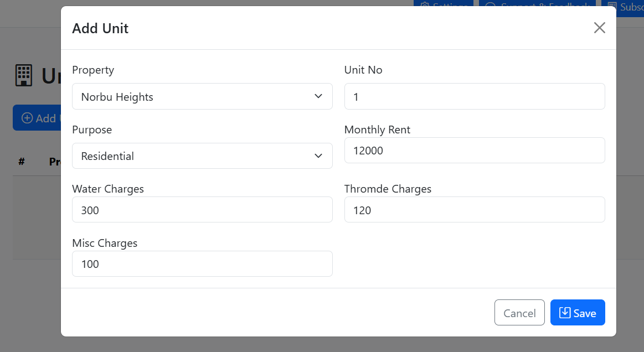Viewport: 644px width, 352px height.
Task: Click the Settings gear icon in top bar
Action: pos(425,7)
